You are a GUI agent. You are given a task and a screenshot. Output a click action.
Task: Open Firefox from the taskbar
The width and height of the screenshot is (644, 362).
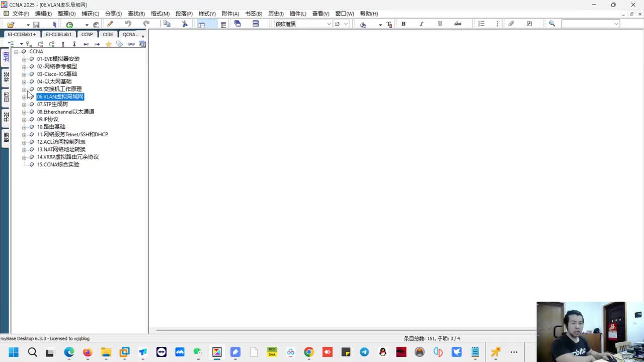coord(88,352)
